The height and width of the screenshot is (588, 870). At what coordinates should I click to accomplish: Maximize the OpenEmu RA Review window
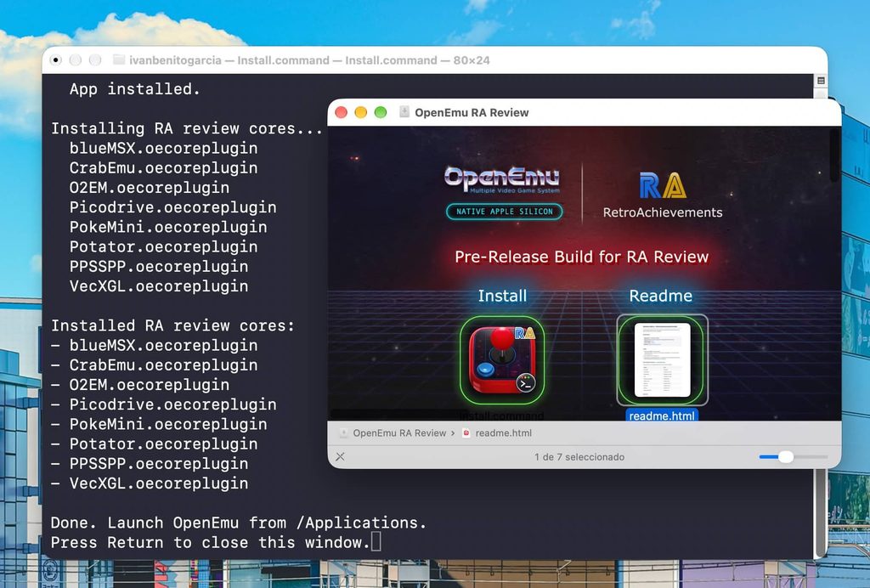coord(381,113)
